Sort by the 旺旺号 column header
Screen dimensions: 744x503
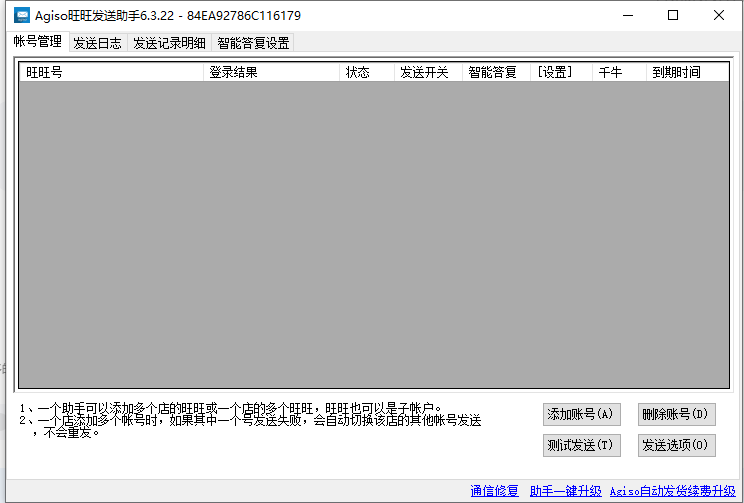coord(112,72)
